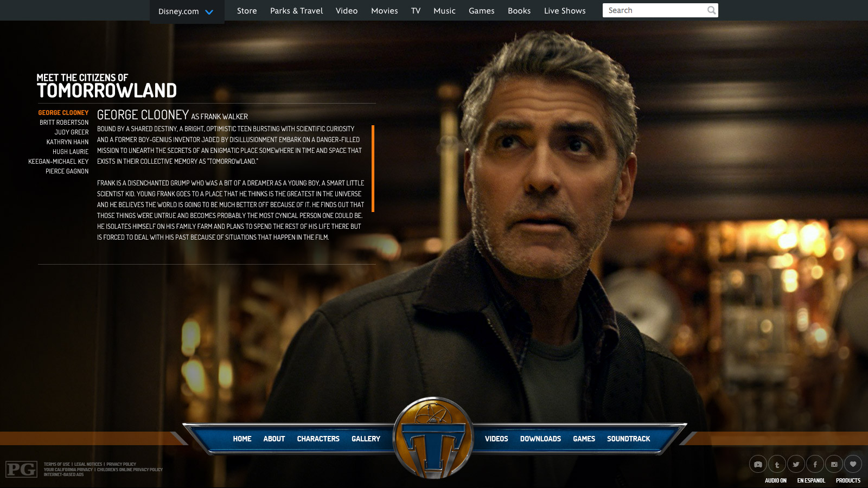Click the Tomorrowland T logo emblem
Viewport: 868px width, 488px height.
433,438
